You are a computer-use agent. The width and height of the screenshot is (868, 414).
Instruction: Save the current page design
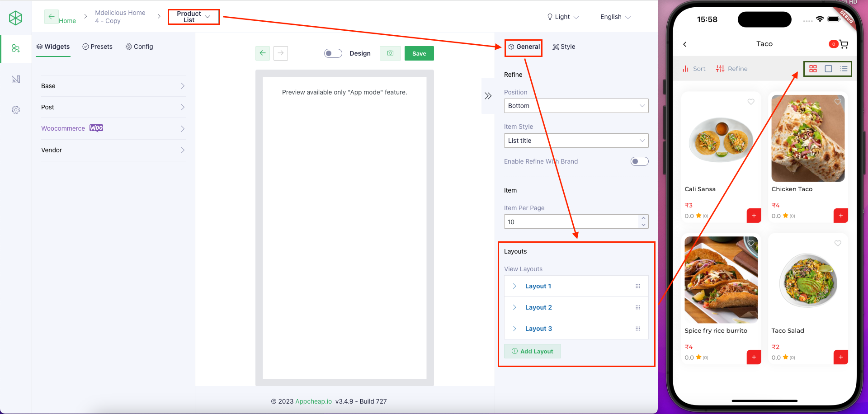[x=419, y=53]
